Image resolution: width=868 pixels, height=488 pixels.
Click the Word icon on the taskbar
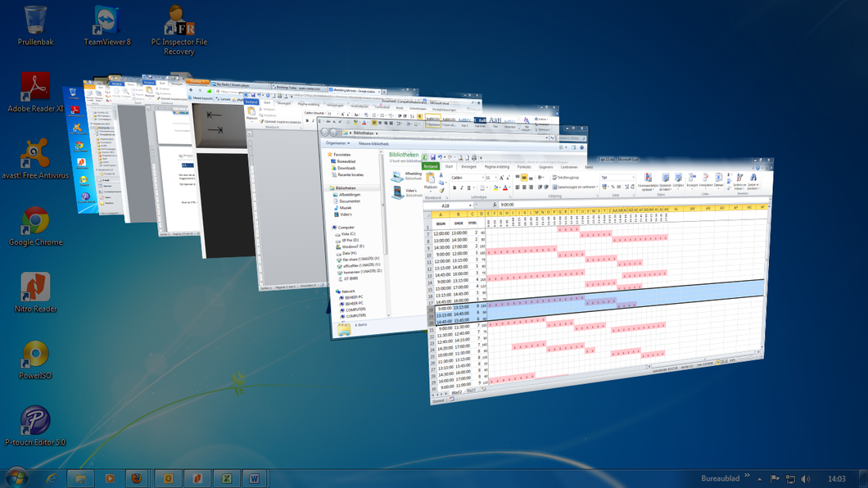click(x=254, y=478)
